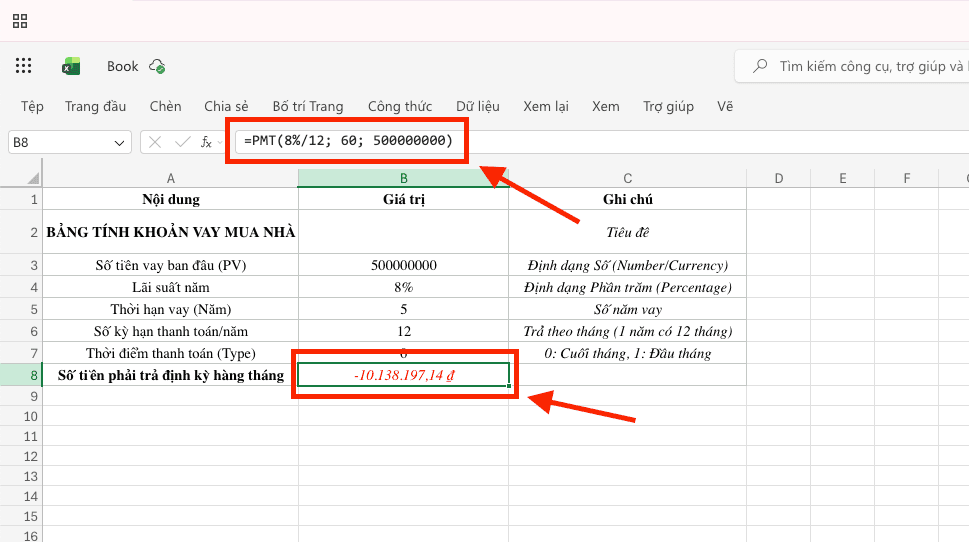Screen dimensions: 969x542
Task: Click '0: Cuối tháng, 1: Đầu tháng' cell
Action: point(627,353)
